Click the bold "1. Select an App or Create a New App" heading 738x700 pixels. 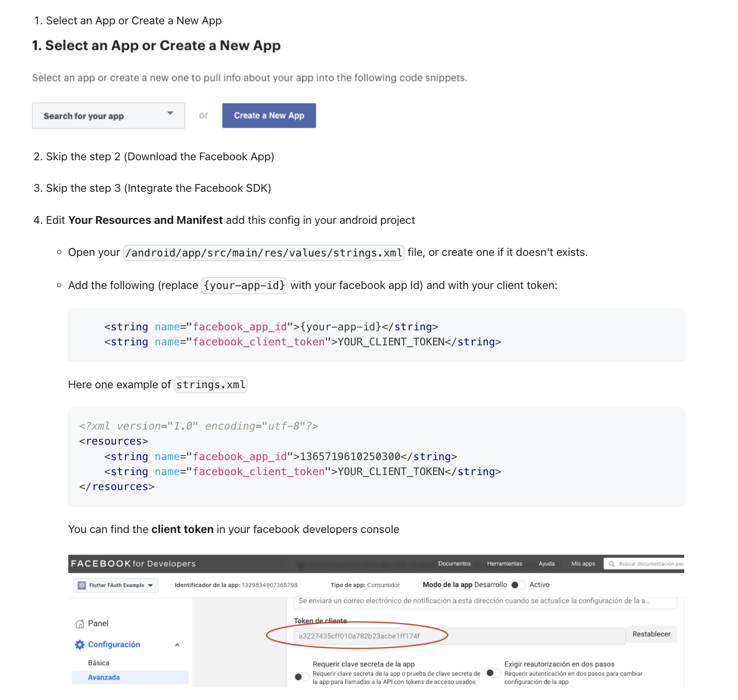click(157, 45)
